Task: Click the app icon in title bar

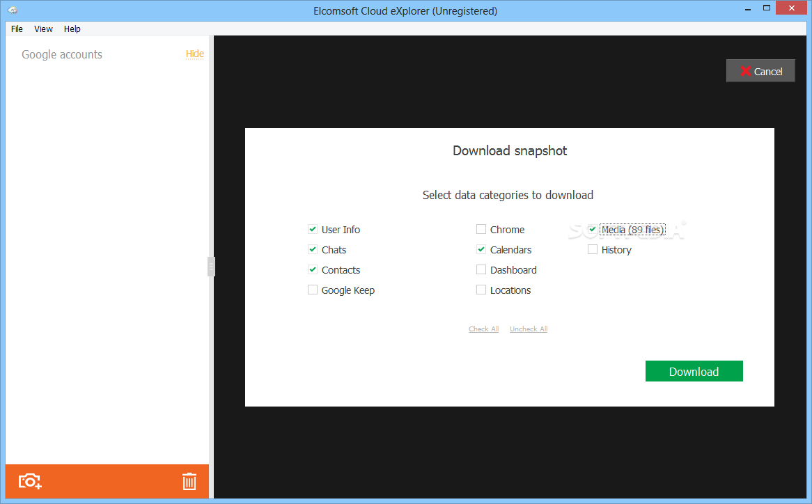Action: pyautogui.click(x=13, y=10)
